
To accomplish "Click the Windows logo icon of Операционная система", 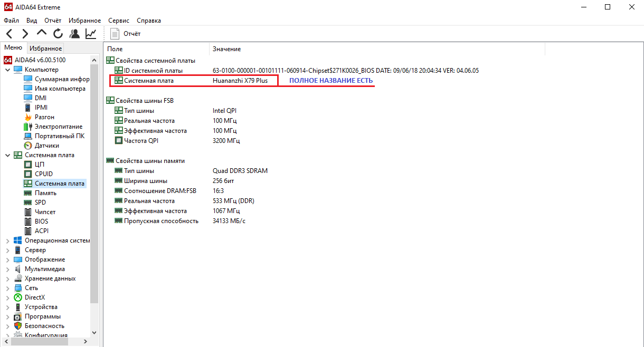I will coord(18,240).
